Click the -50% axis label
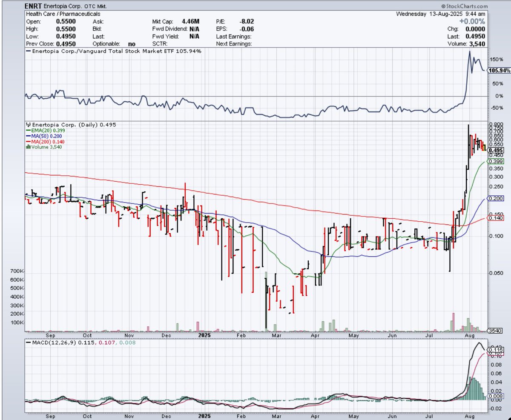 [x=496, y=108]
